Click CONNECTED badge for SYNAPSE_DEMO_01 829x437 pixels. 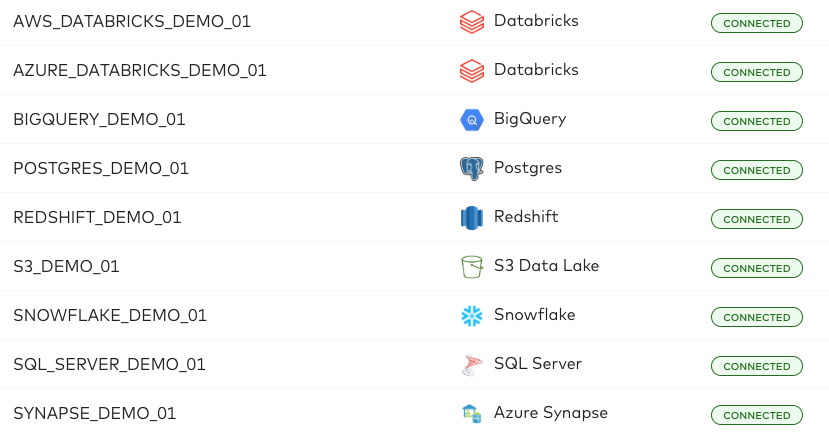pos(757,415)
